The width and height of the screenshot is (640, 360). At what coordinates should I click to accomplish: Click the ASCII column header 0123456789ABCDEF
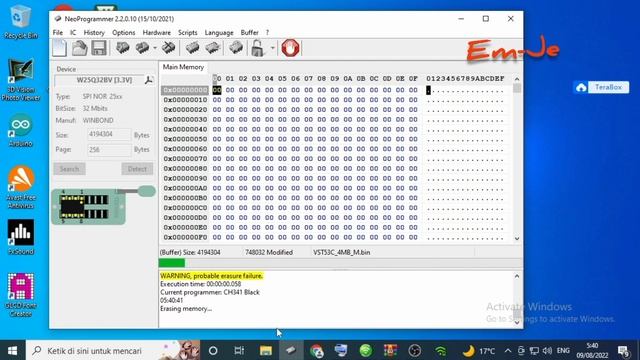[x=465, y=78]
